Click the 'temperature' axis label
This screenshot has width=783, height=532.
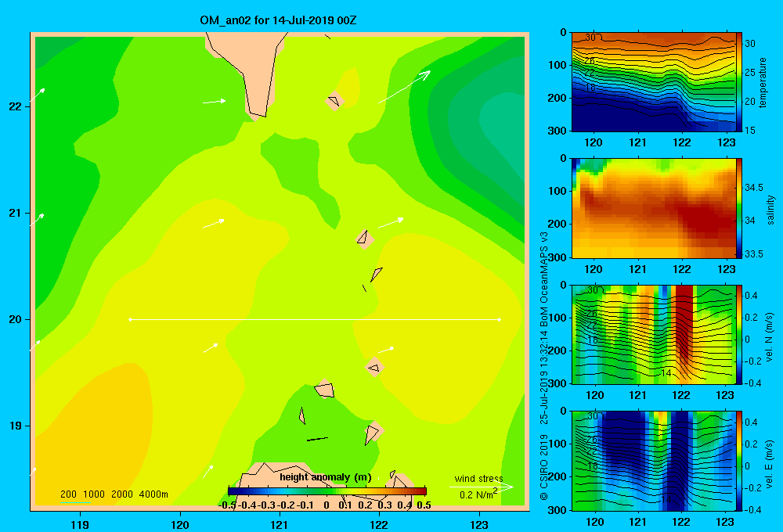click(x=763, y=82)
